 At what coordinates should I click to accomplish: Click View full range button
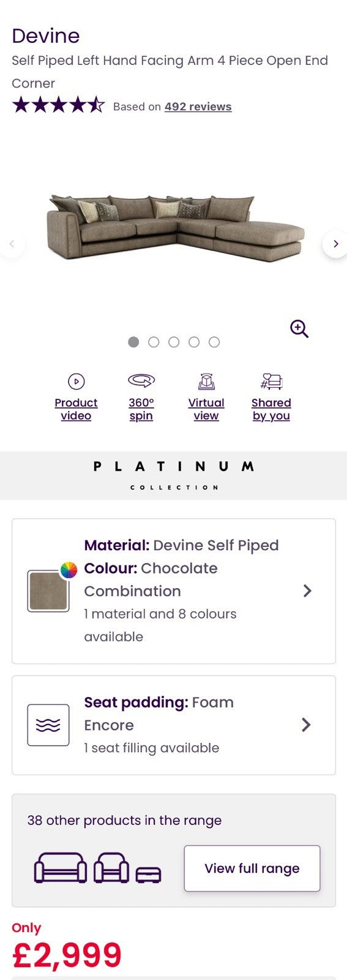[252, 869]
